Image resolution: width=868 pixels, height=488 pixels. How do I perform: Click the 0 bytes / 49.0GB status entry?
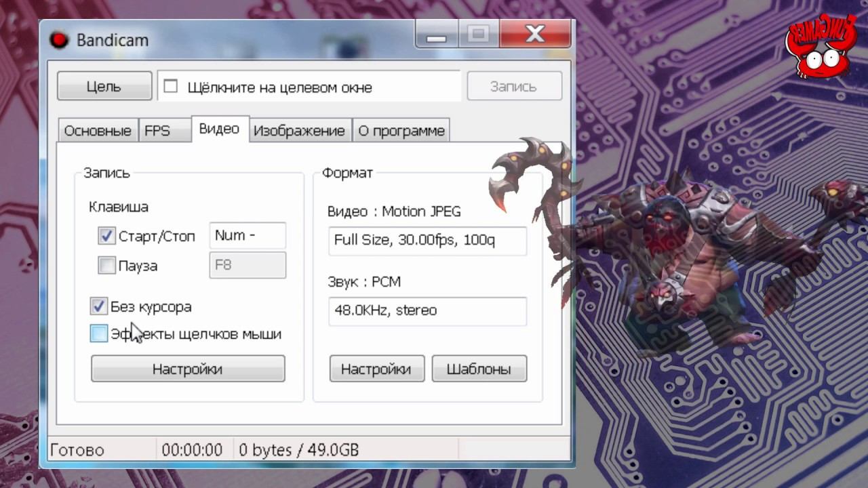click(x=299, y=450)
